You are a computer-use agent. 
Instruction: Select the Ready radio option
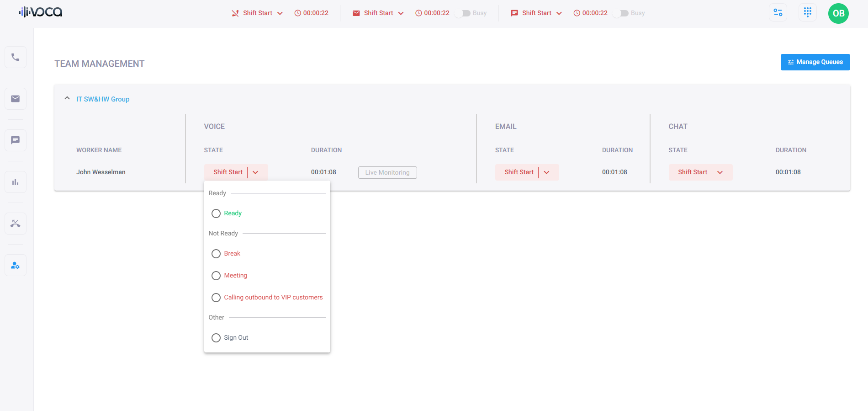point(216,214)
